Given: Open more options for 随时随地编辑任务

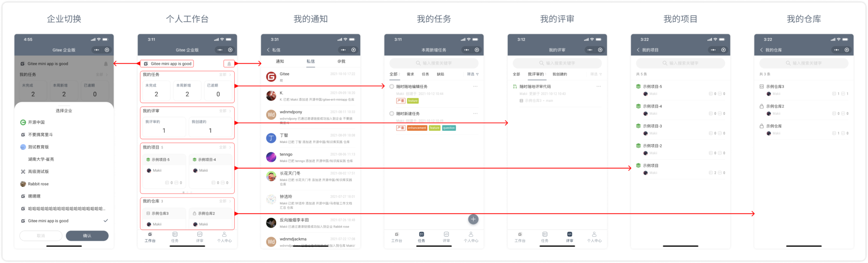Looking at the screenshot, I should [x=475, y=86].
